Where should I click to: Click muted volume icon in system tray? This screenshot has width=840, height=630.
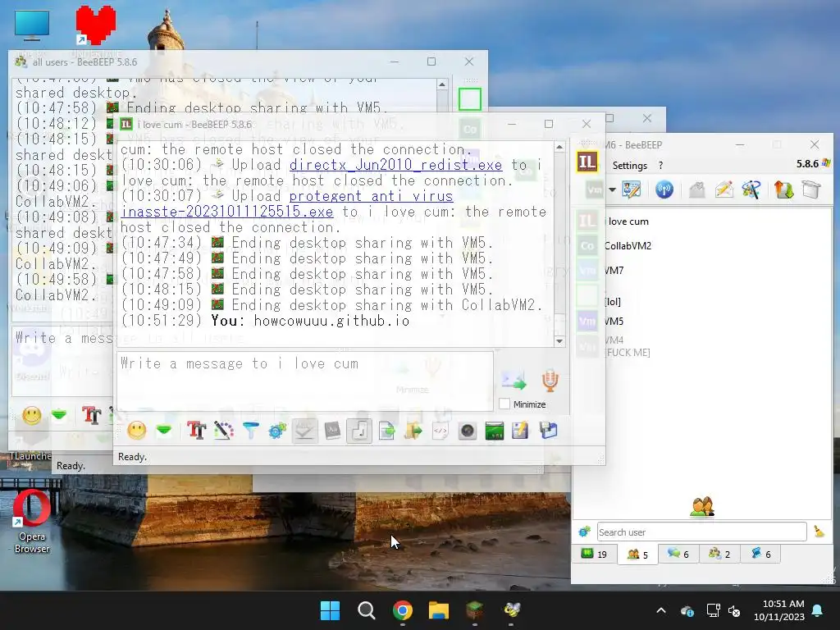click(734, 610)
